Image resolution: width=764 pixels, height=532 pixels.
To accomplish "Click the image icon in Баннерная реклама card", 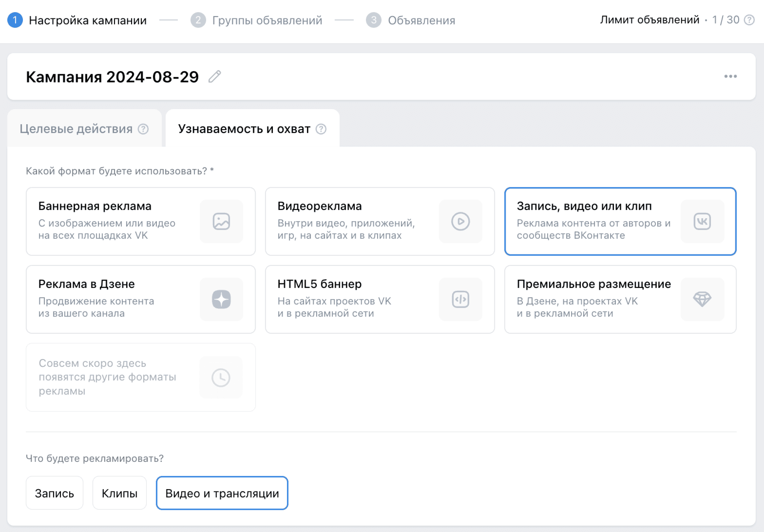I will 221,221.
